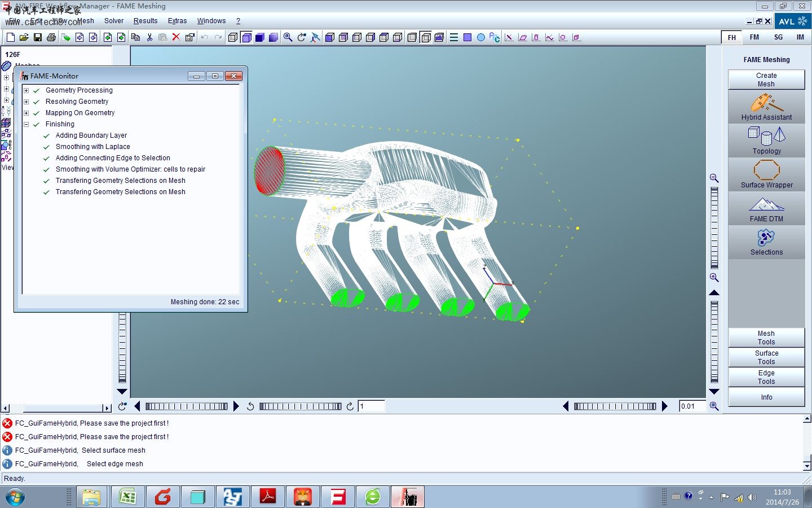
Task: Click the input field showing 0.01
Action: [692, 406]
